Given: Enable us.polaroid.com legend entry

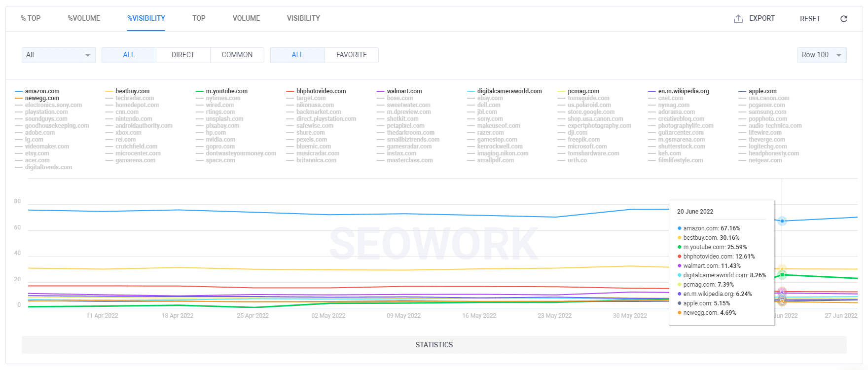Looking at the screenshot, I should [584, 105].
